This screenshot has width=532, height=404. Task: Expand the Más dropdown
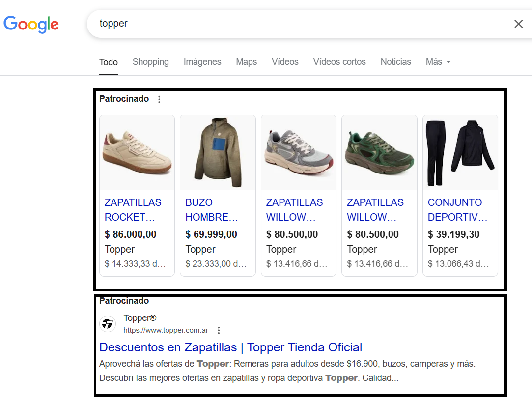tap(438, 62)
